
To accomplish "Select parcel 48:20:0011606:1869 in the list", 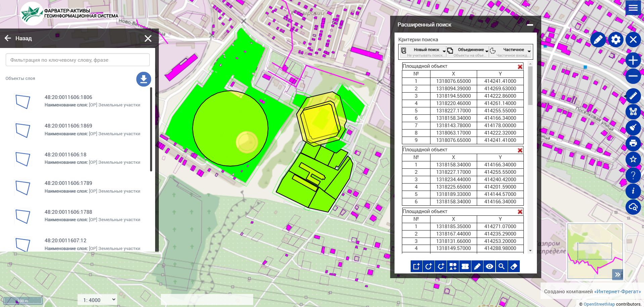I will [x=68, y=126].
